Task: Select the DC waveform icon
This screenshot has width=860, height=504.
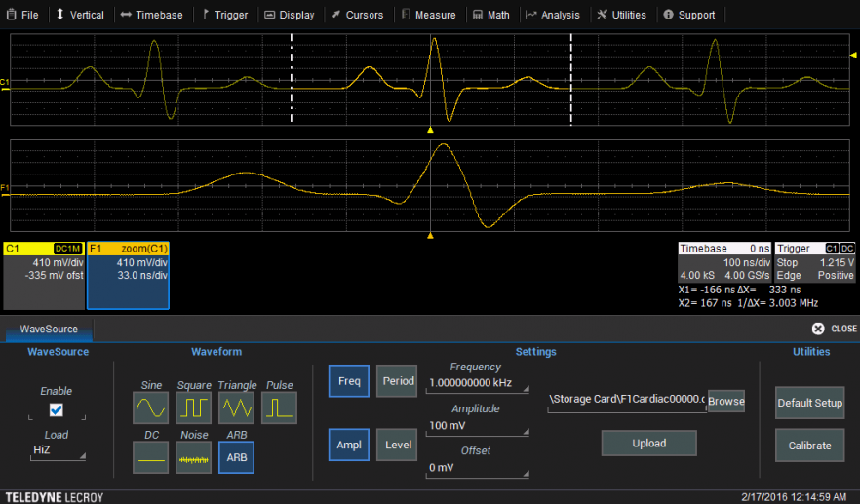Action: [150, 456]
